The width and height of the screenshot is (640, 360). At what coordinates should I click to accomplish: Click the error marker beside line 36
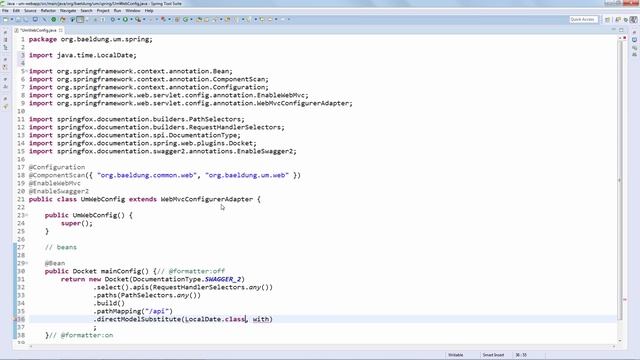(x=16, y=319)
